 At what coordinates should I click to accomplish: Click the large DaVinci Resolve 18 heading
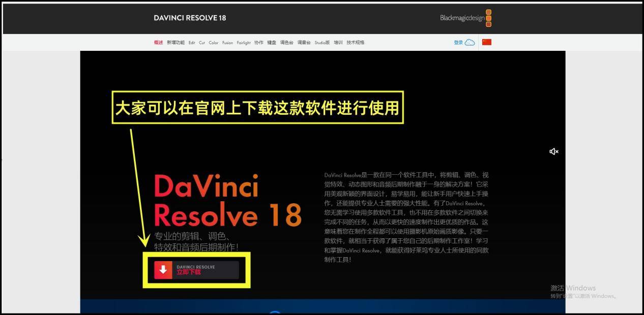[227, 201]
